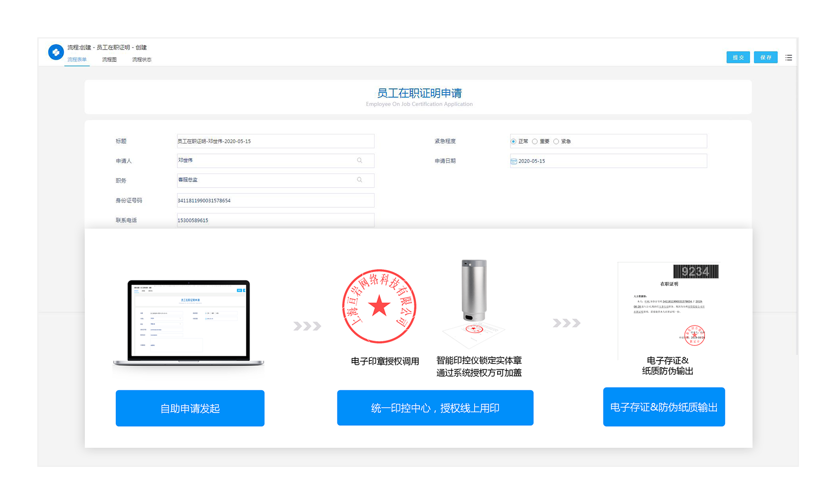
Task: Click the blue app logo icon
Action: 56,52
